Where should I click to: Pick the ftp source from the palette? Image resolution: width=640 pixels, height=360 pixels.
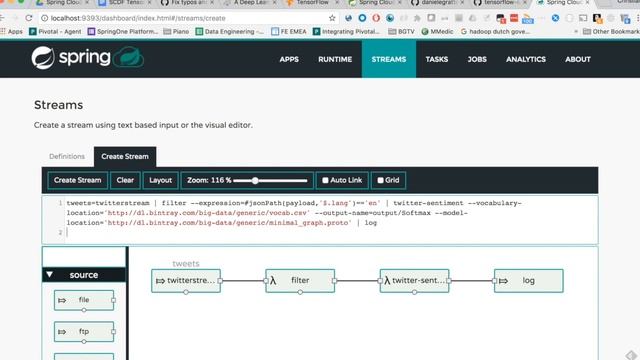click(84, 331)
